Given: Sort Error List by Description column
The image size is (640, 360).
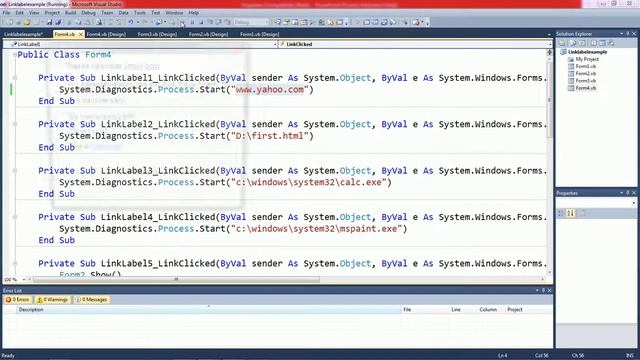Looking at the screenshot, I should click(x=209, y=310).
